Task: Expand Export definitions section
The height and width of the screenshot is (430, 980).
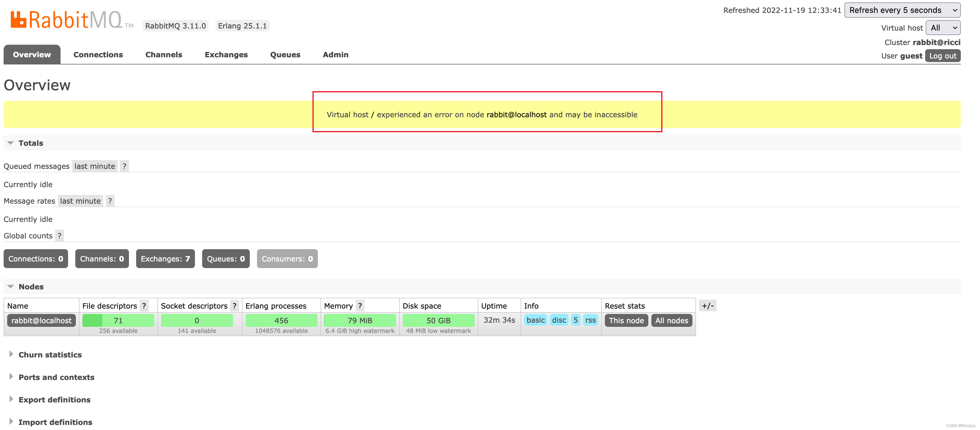Action: [54, 399]
